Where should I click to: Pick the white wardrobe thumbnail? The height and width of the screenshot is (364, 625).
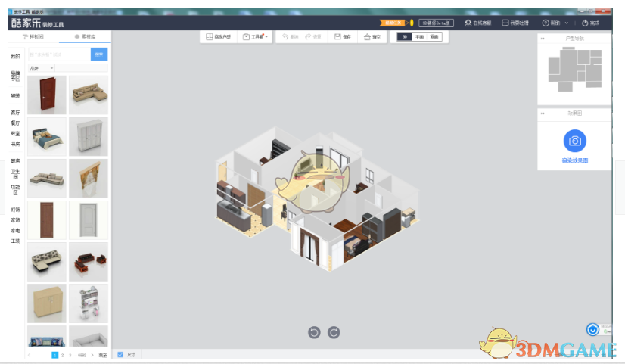click(x=89, y=136)
